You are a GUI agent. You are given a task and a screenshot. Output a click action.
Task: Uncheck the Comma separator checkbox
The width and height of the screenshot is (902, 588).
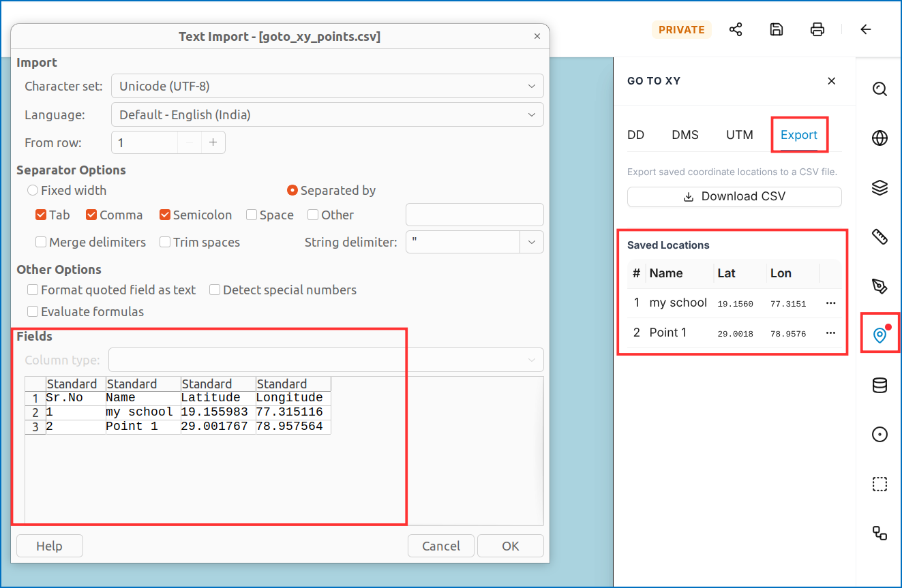pyautogui.click(x=91, y=215)
